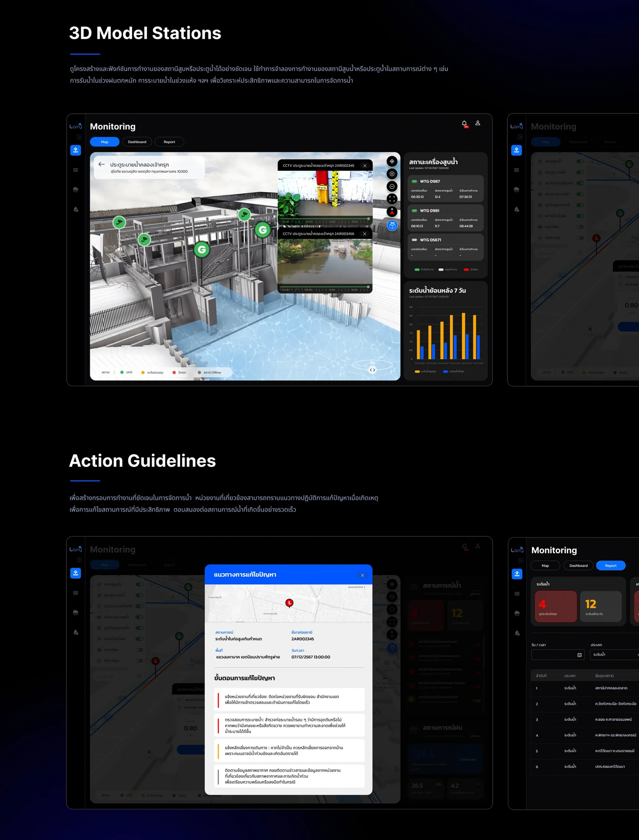The width and height of the screenshot is (639, 840).
Task: Click back arrow beside ประตูระบายน้ำคลองเจ้าครุฑ
Action: (101, 165)
